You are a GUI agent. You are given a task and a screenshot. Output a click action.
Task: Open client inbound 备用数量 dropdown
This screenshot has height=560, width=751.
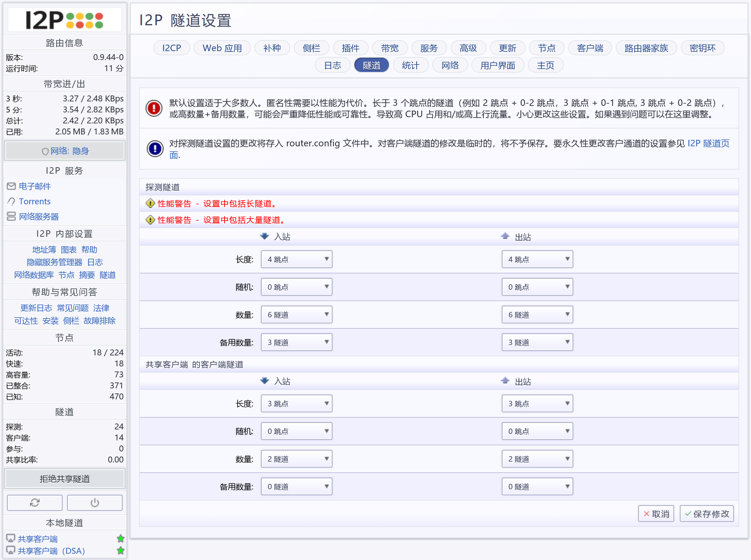pos(296,487)
